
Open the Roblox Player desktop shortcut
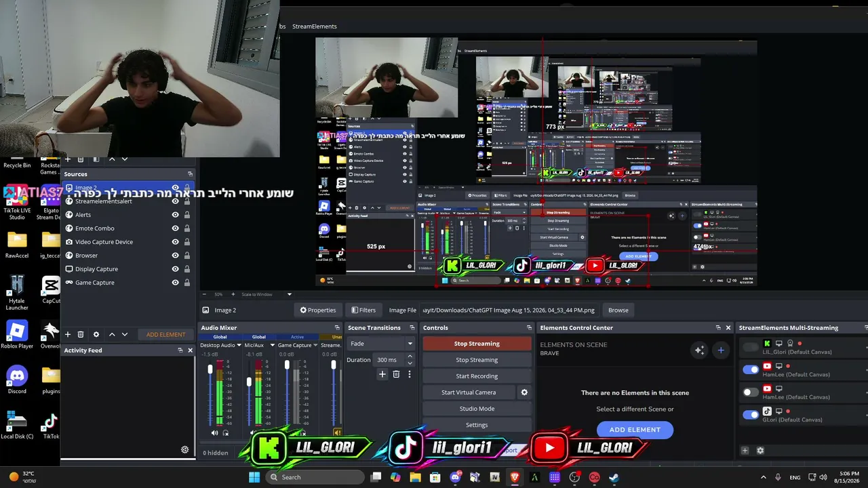tap(17, 335)
